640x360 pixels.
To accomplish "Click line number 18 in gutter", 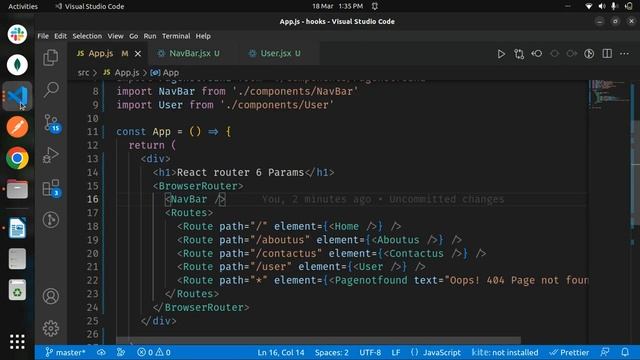I will [93, 226].
